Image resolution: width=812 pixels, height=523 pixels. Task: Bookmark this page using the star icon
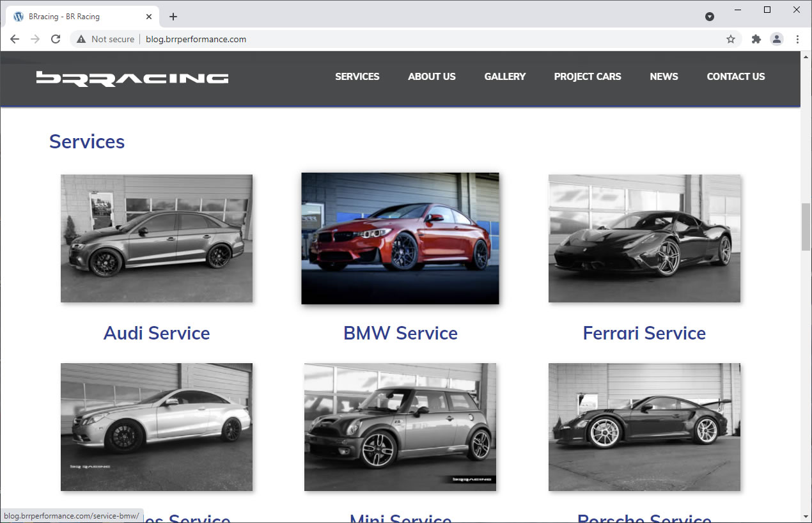(731, 39)
